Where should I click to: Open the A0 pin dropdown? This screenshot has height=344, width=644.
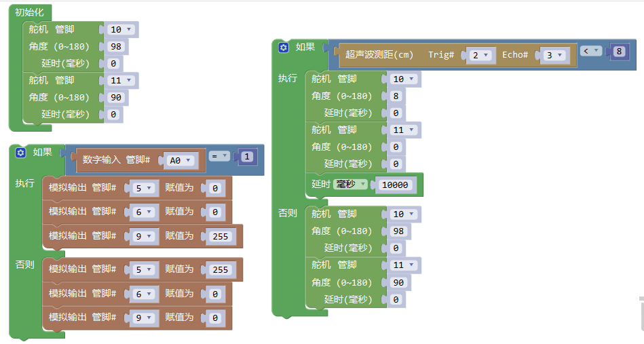tap(181, 161)
